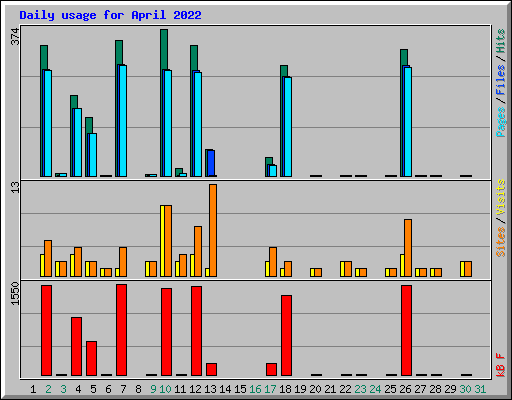512x400 pixels.
Task: Click the orange 'Sites' legend label
Action: (501, 242)
